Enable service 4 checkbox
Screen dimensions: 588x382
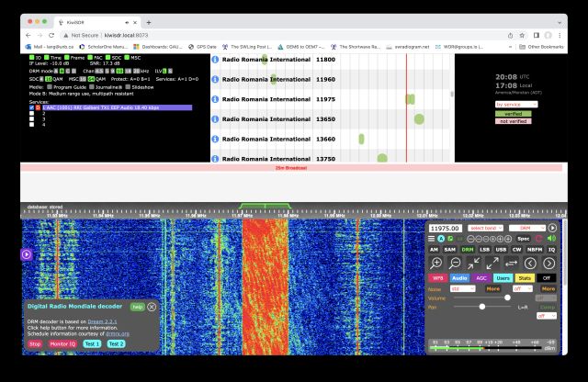(x=31, y=125)
